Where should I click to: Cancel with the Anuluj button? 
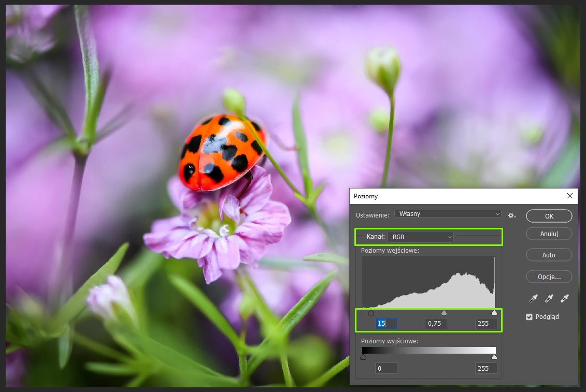pos(549,234)
